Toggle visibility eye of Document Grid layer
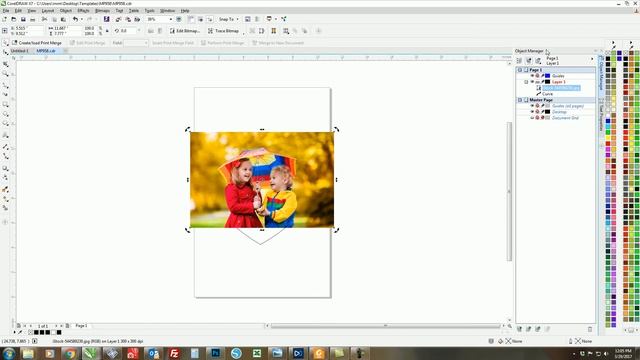 [x=532, y=118]
